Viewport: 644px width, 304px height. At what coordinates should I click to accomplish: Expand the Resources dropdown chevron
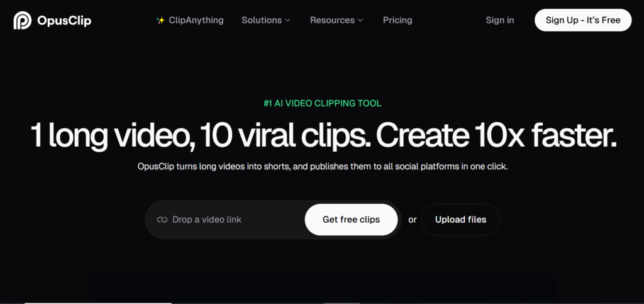coord(360,20)
